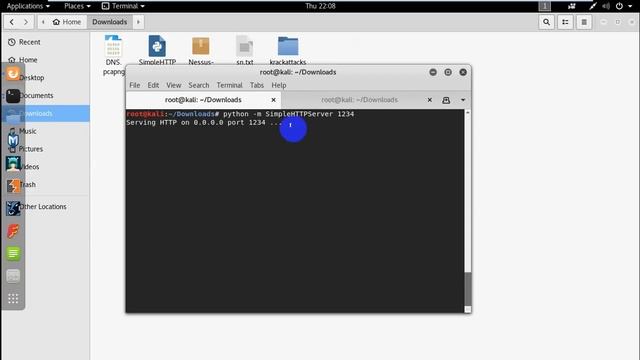Select the sn.txt file
This screenshot has height=360, width=640.
pos(244,50)
